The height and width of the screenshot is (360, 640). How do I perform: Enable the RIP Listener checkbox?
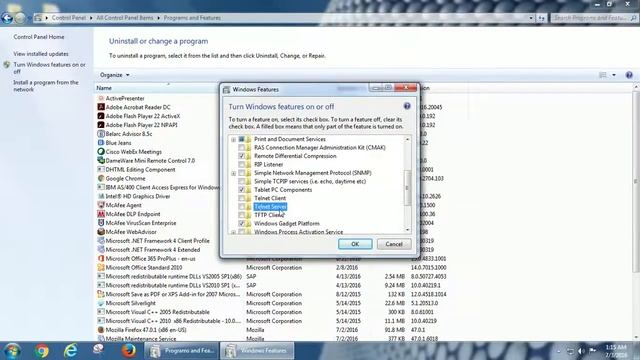tap(242, 164)
